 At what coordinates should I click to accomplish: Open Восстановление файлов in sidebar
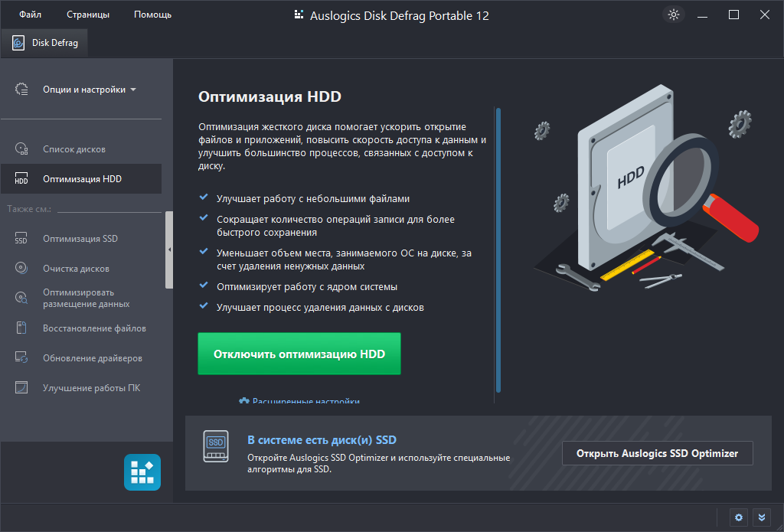click(81, 328)
